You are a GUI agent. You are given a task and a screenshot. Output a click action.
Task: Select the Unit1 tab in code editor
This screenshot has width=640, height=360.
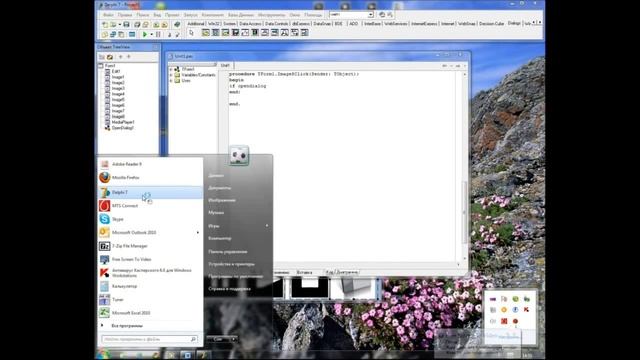(225, 65)
